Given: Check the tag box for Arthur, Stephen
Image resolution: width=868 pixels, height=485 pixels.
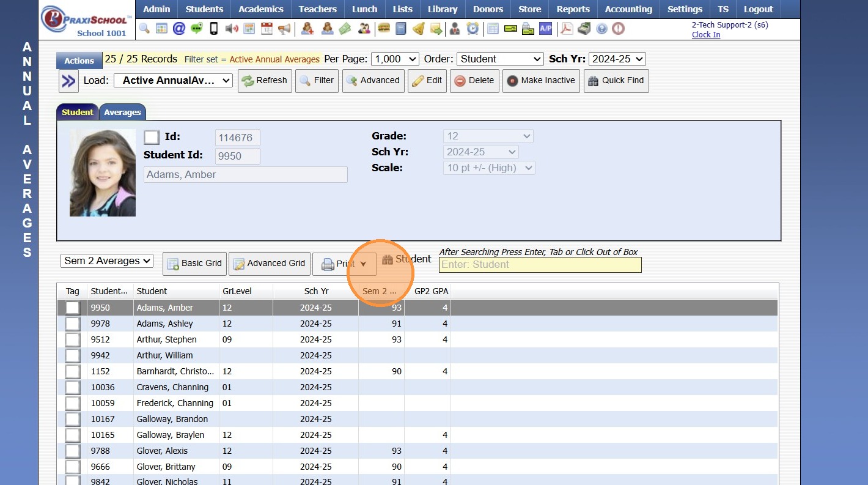Looking at the screenshot, I should (73, 339).
